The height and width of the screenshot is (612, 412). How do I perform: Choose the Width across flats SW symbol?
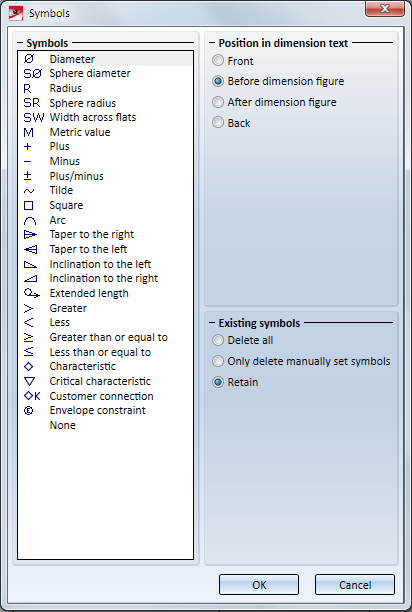coord(34,117)
